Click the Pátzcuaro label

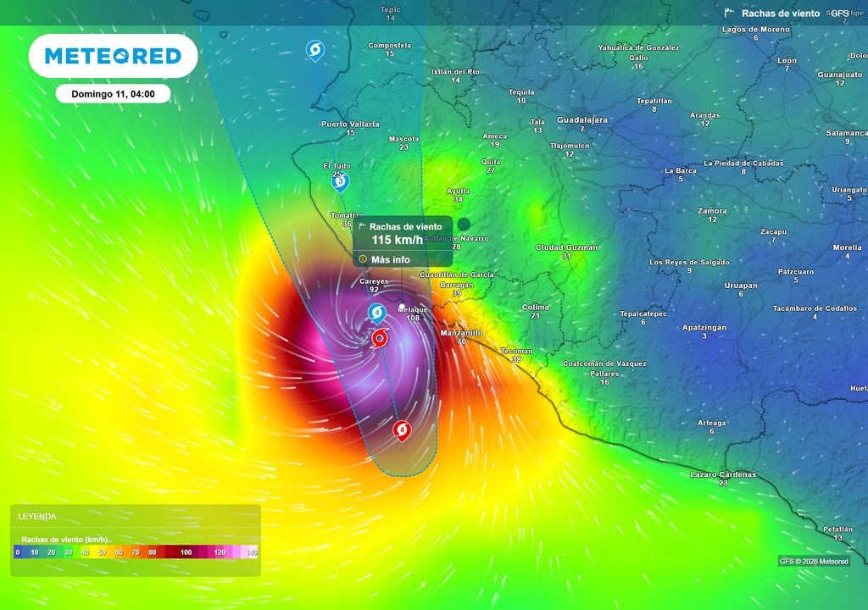796,272
